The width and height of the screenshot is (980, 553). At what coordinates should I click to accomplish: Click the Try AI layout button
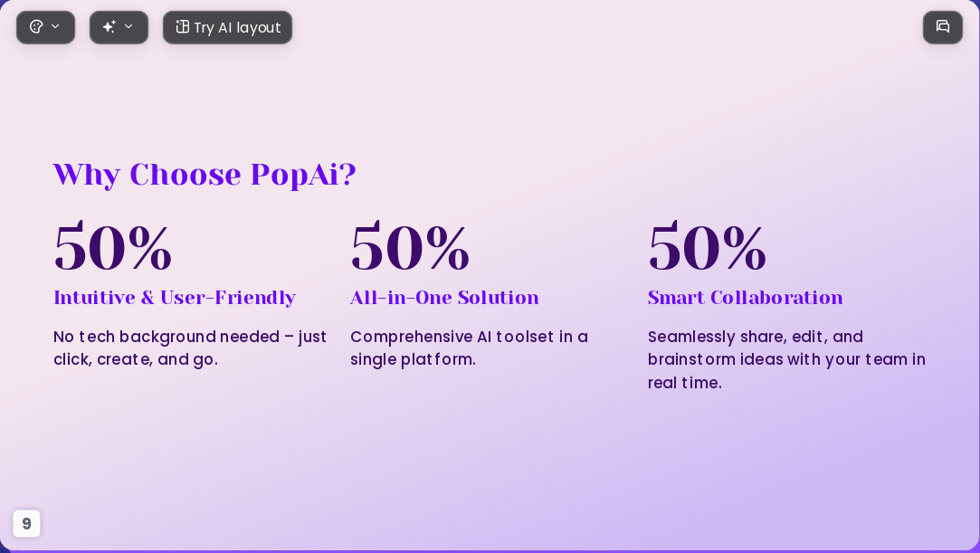pyautogui.click(x=227, y=27)
